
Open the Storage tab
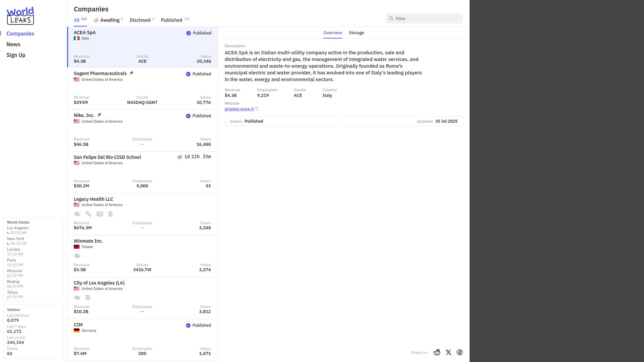tap(356, 33)
